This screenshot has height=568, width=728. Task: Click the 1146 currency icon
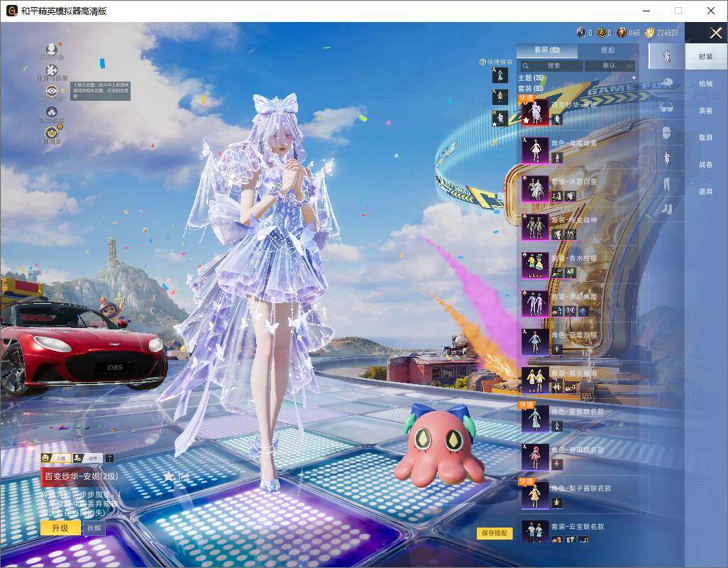point(622,33)
